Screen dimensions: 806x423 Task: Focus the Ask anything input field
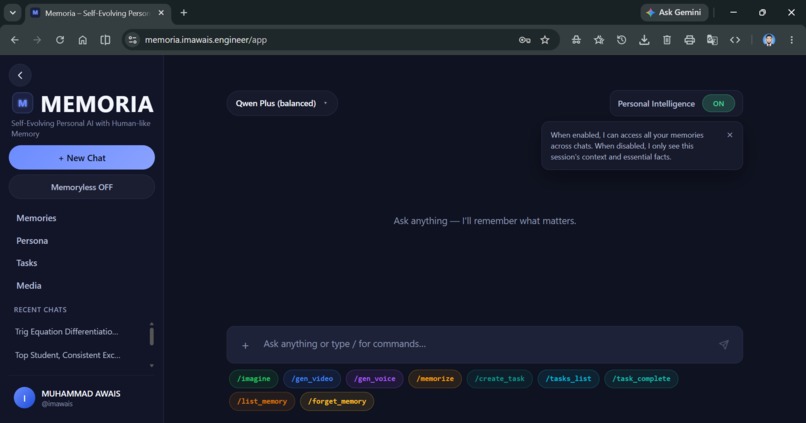click(483, 344)
